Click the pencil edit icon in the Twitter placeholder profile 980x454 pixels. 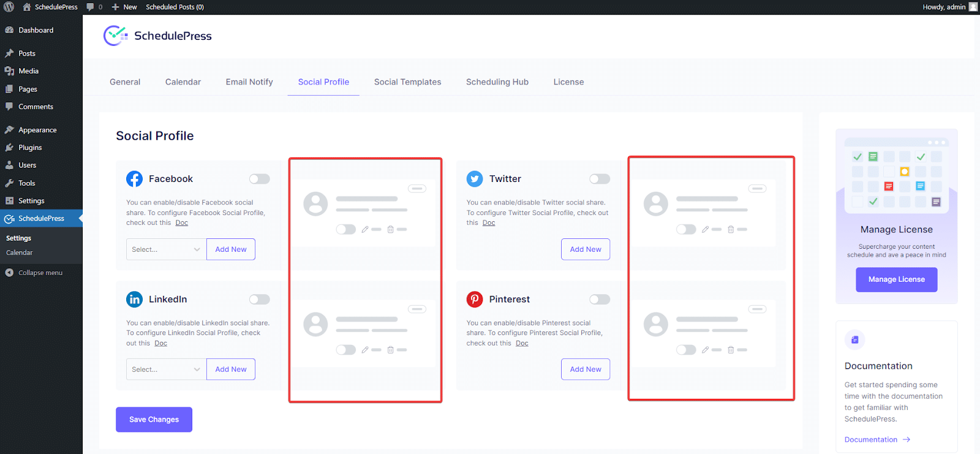click(705, 229)
